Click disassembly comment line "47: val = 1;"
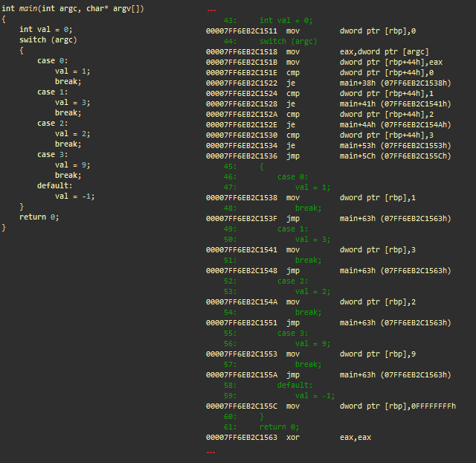The height and width of the screenshot is (463, 476). [277, 187]
